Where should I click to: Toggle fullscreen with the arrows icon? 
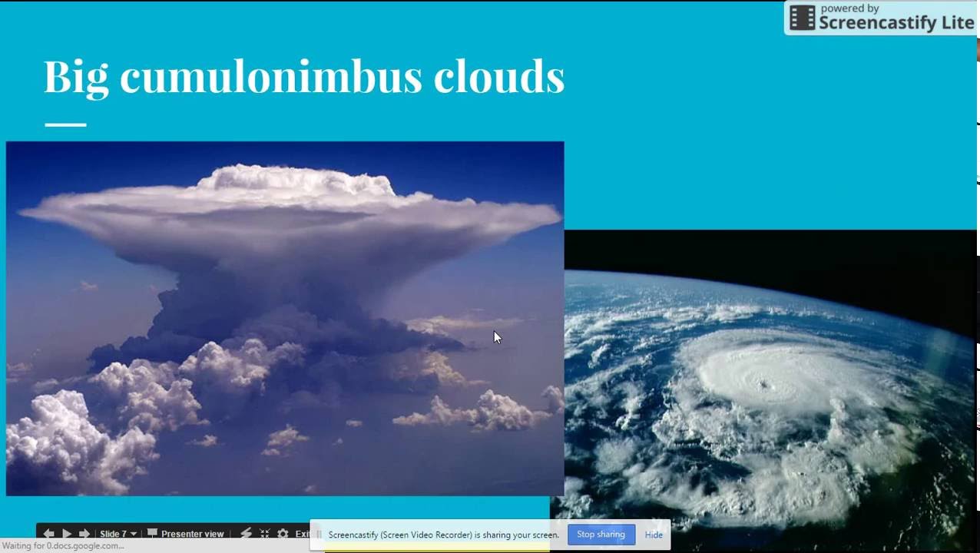point(264,533)
